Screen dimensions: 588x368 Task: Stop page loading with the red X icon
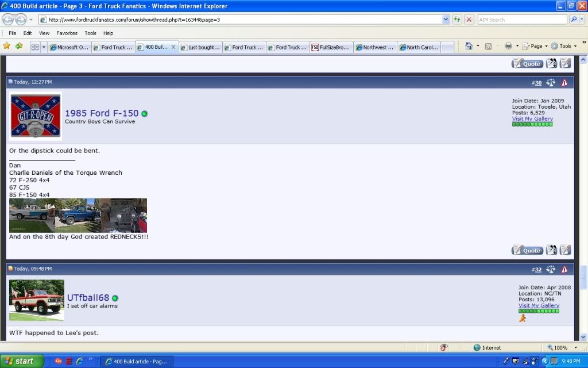[x=469, y=20]
